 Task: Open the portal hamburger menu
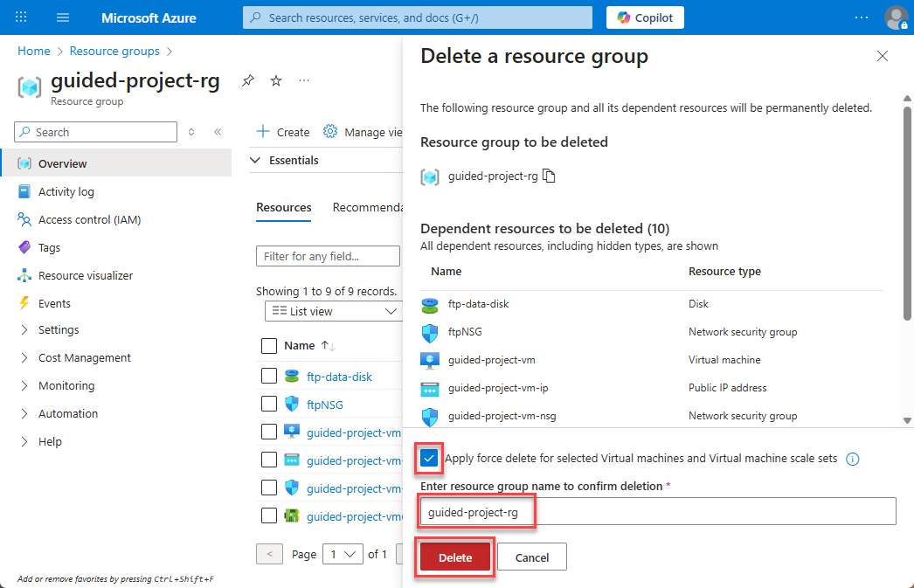tap(63, 17)
